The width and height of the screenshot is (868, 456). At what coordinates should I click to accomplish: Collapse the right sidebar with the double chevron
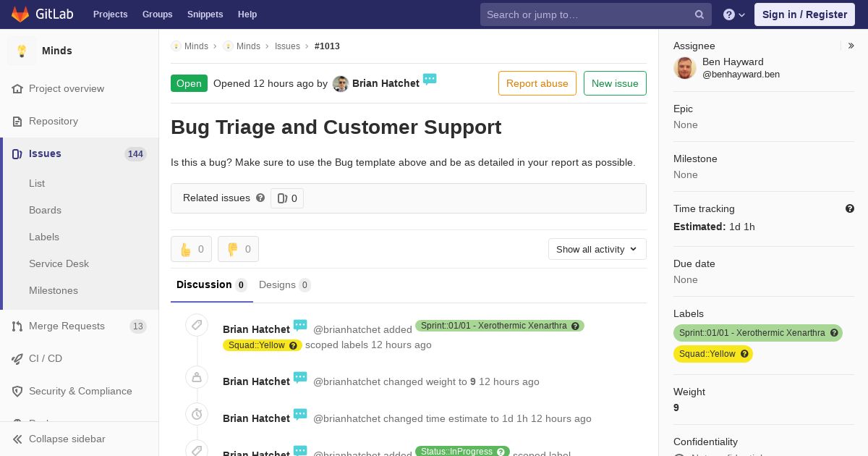click(x=851, y=46)
